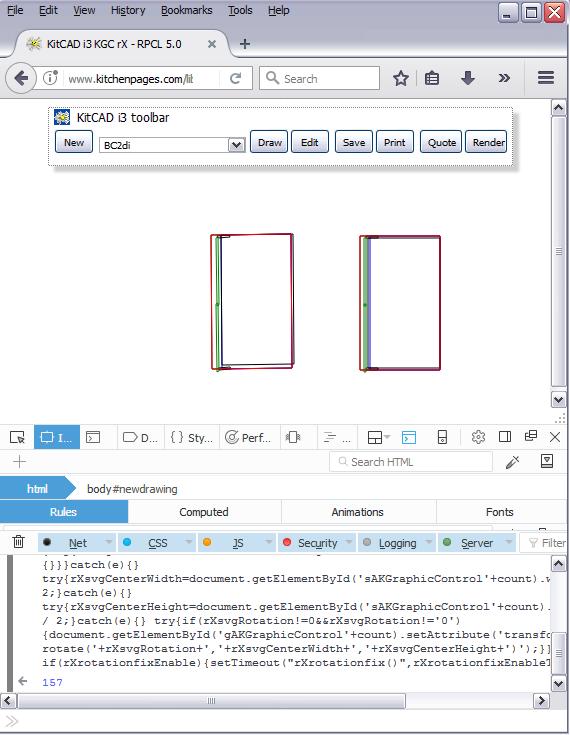
Task: Open devtools settings gear icon
Action: point(478,437)
